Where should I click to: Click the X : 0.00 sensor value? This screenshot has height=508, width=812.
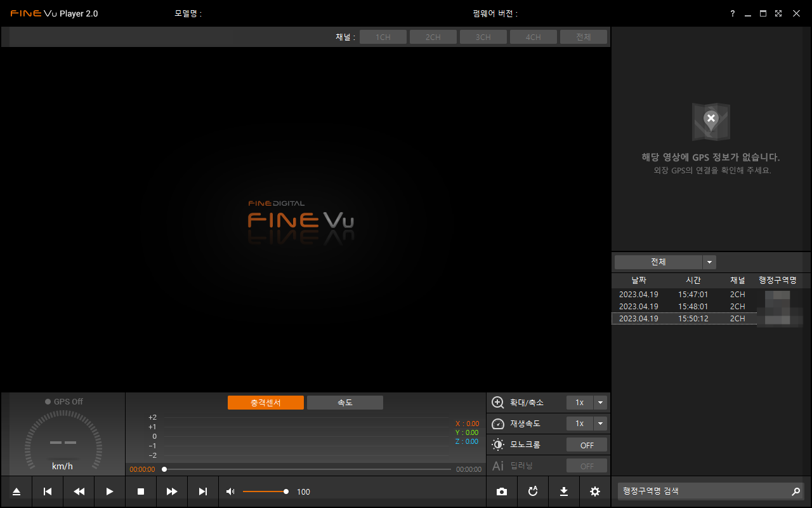[468, 424]
